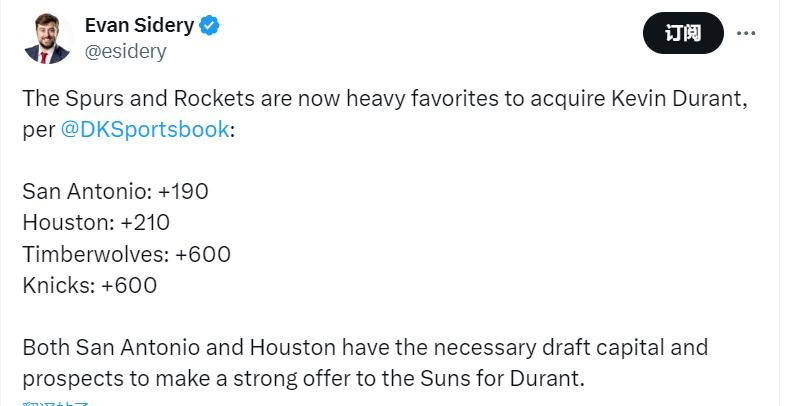Screen dimensions: 787x406
Task: Click the partially visible translate post link
Action: (56, 402)
